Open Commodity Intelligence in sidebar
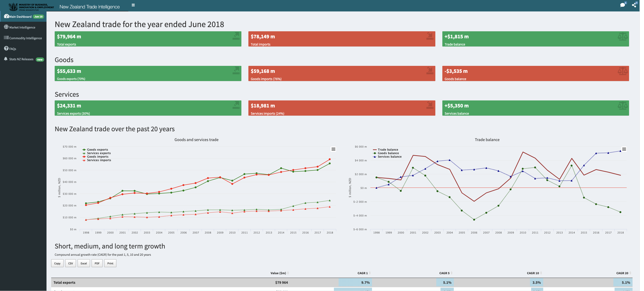The height and width of the screenshot is (291, 644). tap(25, 38)
